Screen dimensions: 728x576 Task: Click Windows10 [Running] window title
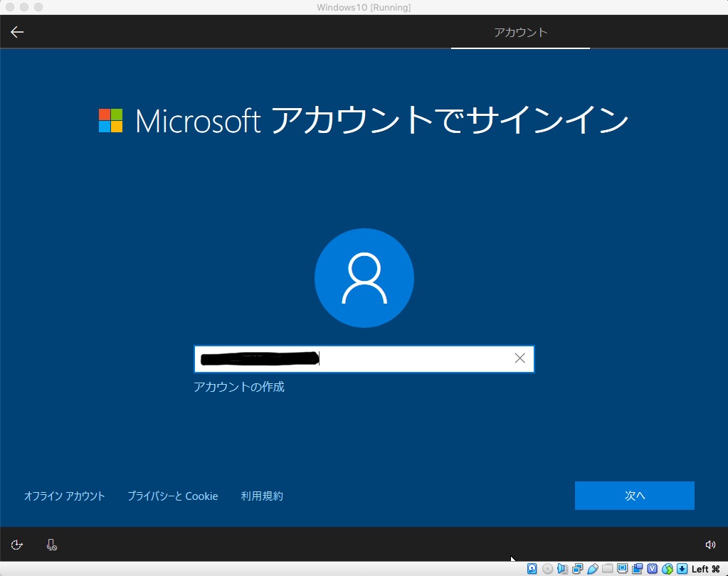tap(364, 7)
